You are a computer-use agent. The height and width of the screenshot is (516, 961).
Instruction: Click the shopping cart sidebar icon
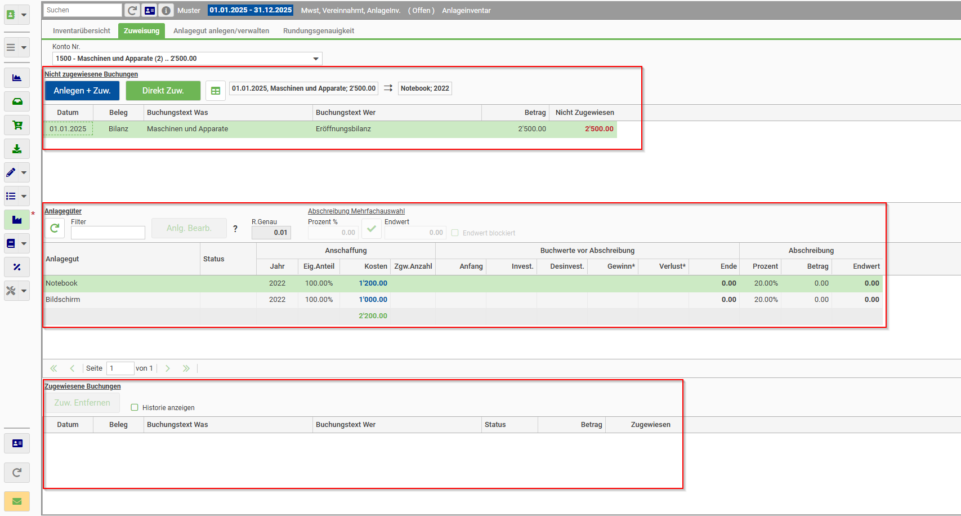(x=17, y=125)
